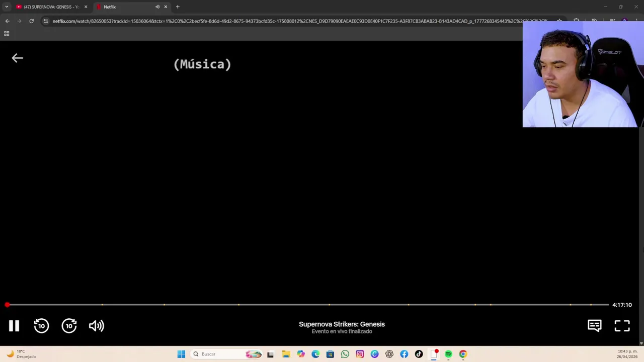Open TikTok from taskbar
Screen dimensions: 644x362
coord(419,354)
